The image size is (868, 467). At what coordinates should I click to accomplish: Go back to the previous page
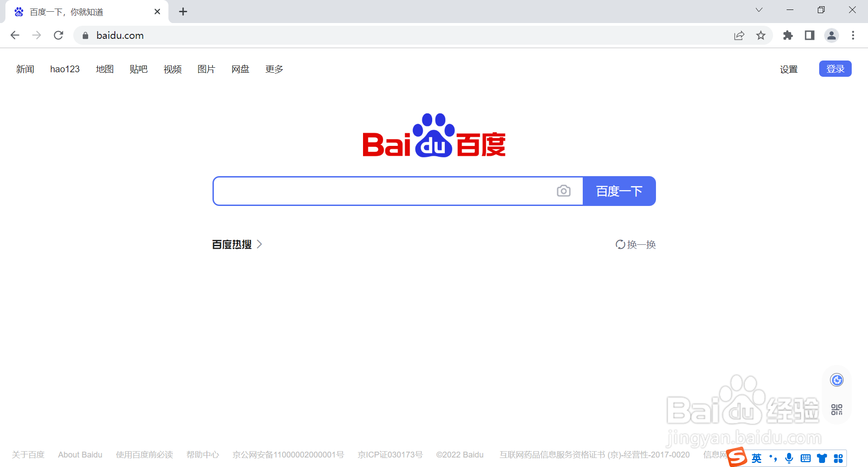pyautogui.click(x=15, y=35)
